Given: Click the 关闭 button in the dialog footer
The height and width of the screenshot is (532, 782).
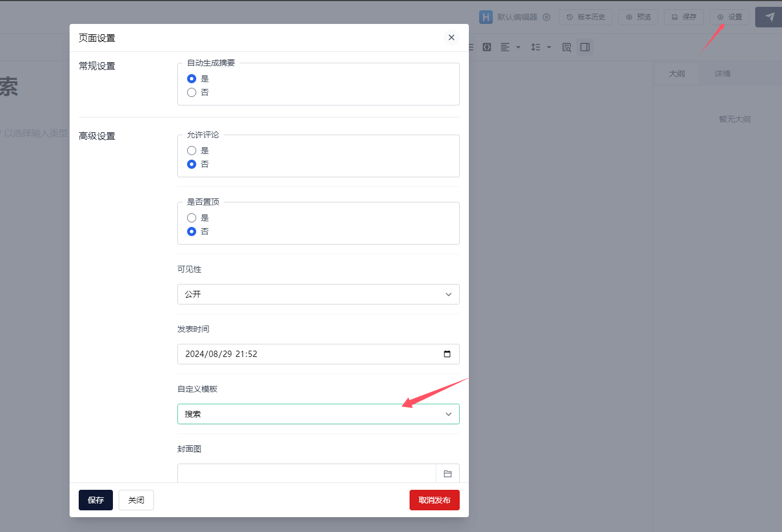Looking at the screenshot, I should pyautogui.click(x=136, y=500).
